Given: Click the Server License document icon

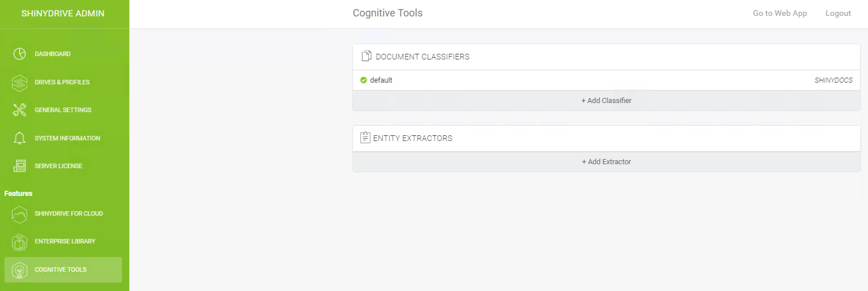Looking at the screenshot, I should pyautogui.click(x=20, y=166).
